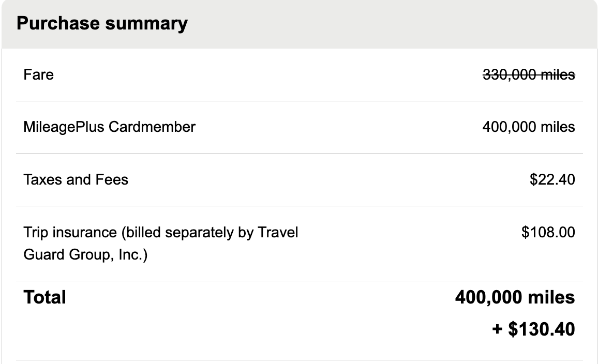Click the Trip insurance line item

pos(160,232)
